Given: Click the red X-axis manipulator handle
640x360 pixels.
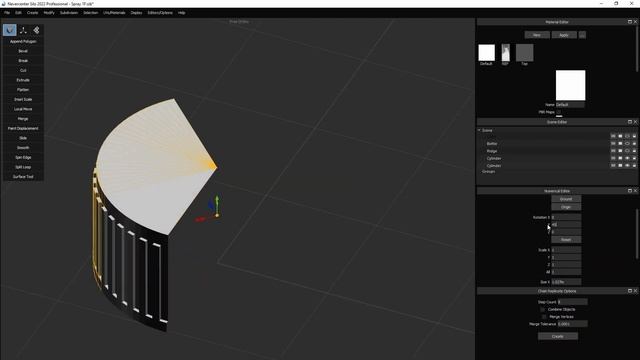Looking at the screenshot, I should point(199,220).
